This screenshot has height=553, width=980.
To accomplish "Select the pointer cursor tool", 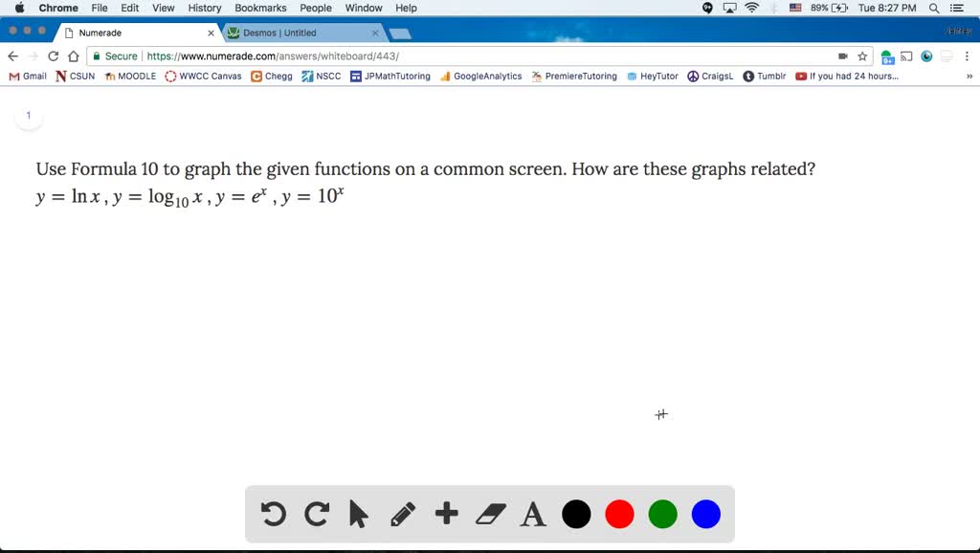I will point(359,515).
